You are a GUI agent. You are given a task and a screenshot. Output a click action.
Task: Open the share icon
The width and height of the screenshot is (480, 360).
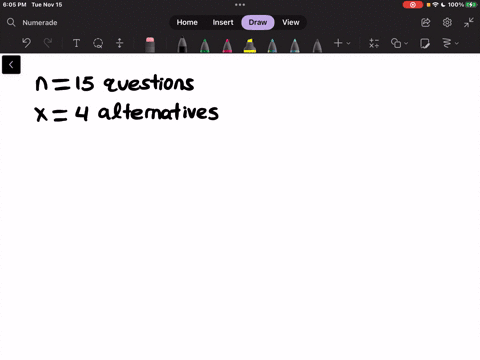pos(426,23)
